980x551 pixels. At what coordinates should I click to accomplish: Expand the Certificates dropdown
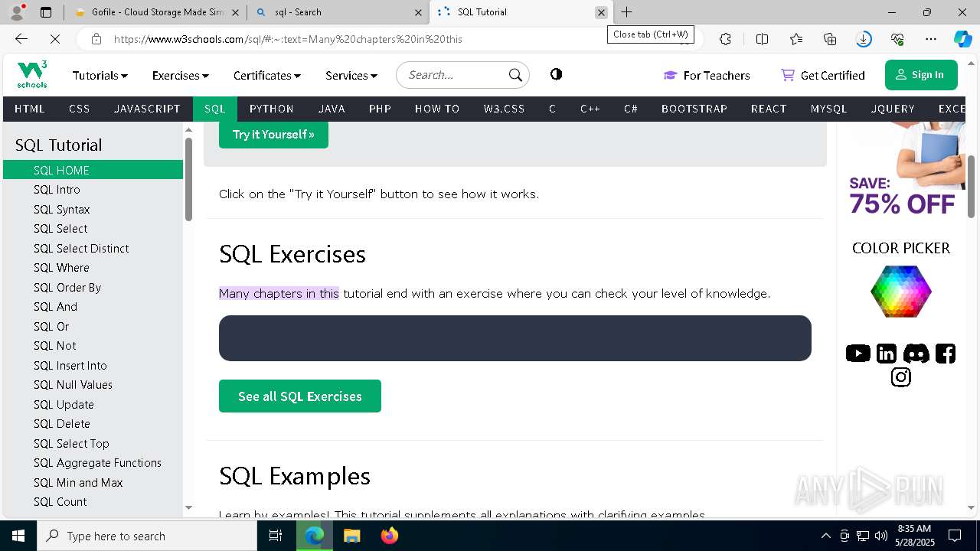266,75
